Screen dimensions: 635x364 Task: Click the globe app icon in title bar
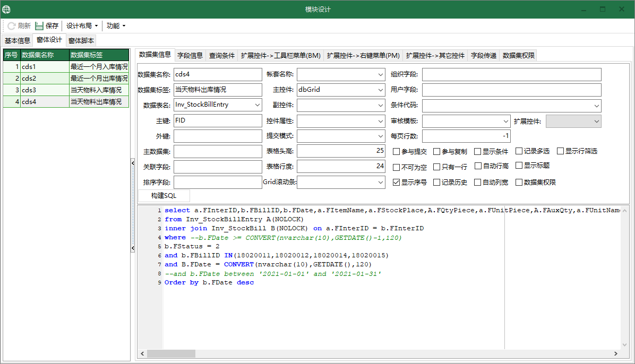[6, 9]
